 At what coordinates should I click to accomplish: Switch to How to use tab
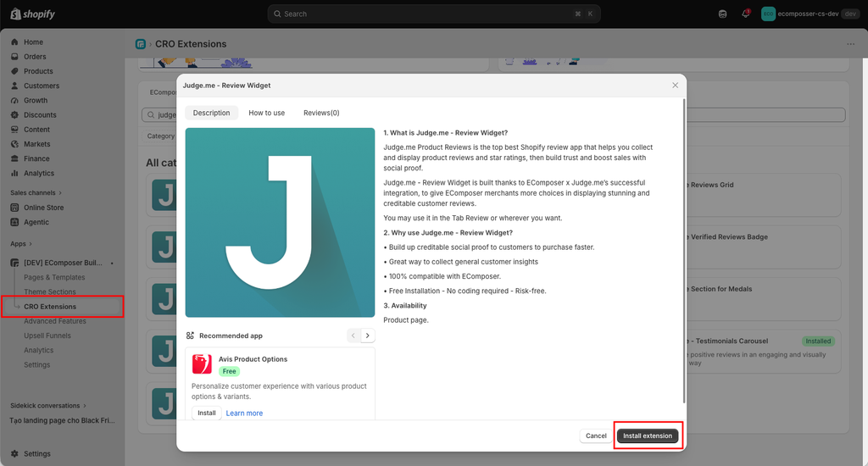point(267,113)
